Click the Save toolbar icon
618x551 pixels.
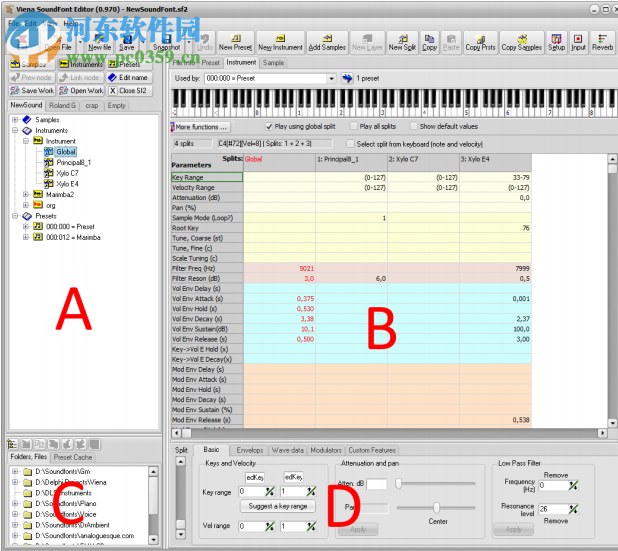pyautogui.click(x=127, y=43)
